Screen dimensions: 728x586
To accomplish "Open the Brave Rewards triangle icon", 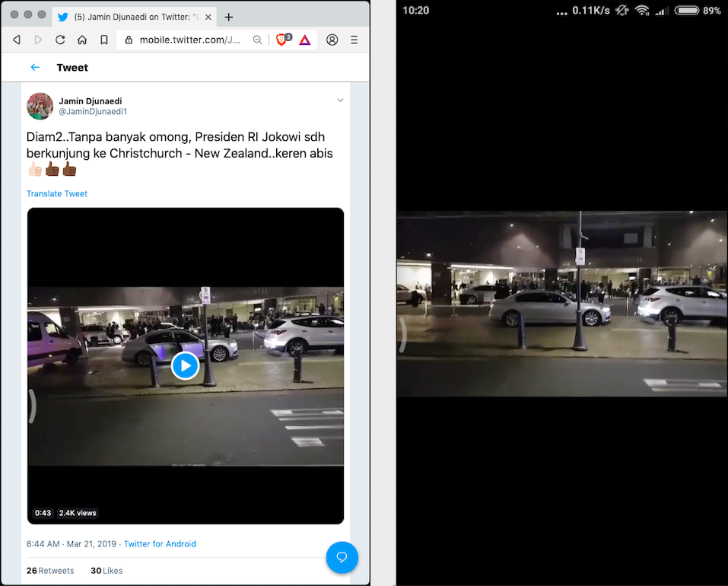I will point(304,40).
